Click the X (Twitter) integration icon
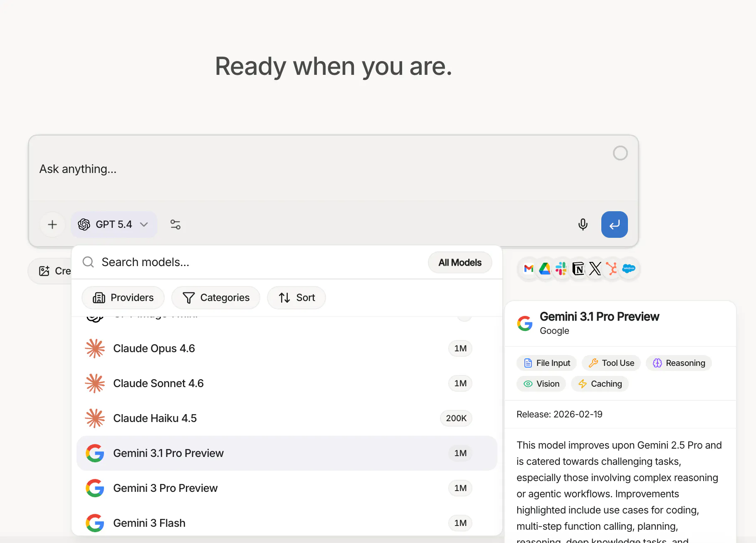The width and height of the screenshot is (756, 543). coord(595,269)
